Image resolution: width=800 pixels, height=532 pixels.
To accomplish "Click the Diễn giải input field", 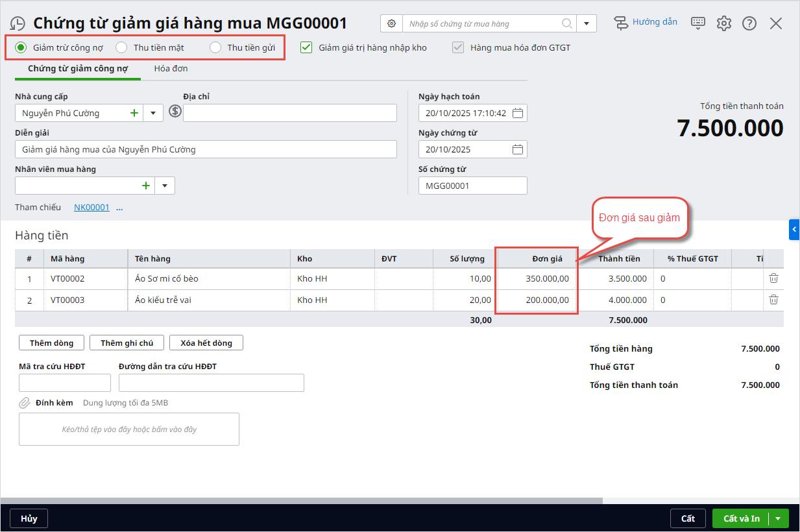I will (x=206, y=149).
